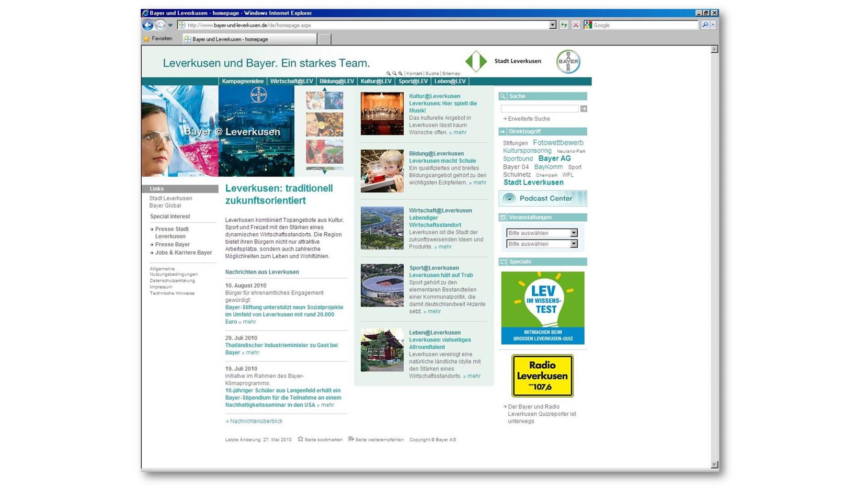The width and height of the screenshot is (868, 489).
Task: Open the Impressum footer link
Action: click(161, 287)
